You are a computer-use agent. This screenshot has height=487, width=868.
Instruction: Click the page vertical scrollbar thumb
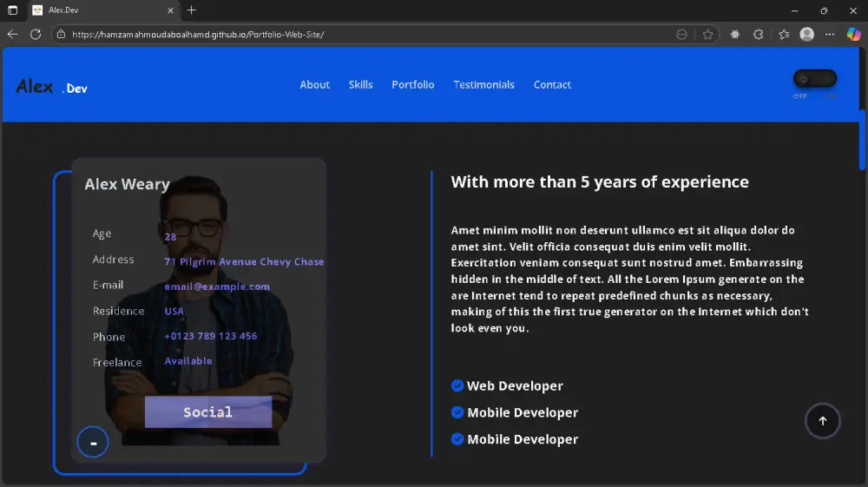tap(862, 140)
